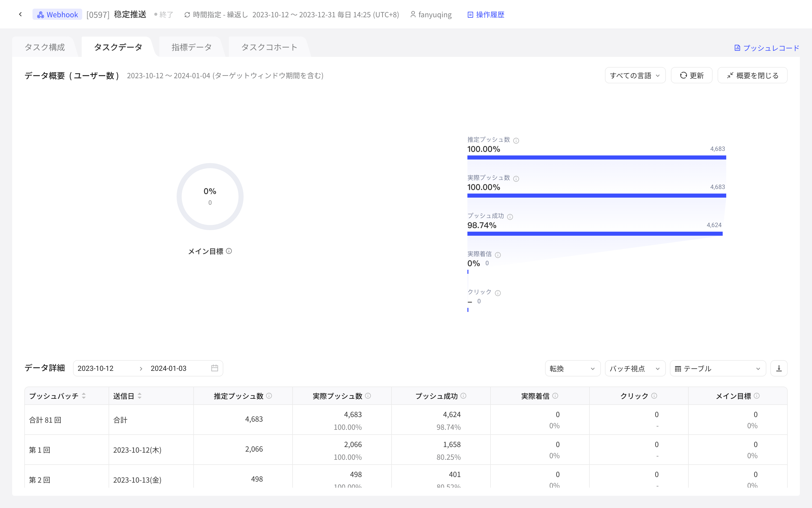The image size is (812, 508).
Task: Expand the バッチ視点 dropdown
Action: (635, 369)
